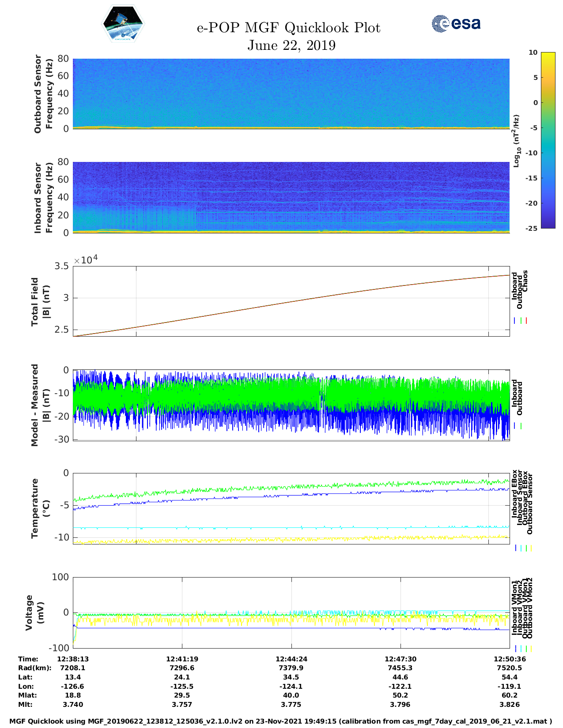563x728 pixels.
Task: Click the Voltage (mV) axis label
Action: pyautogui.click(x=34, y=612)
